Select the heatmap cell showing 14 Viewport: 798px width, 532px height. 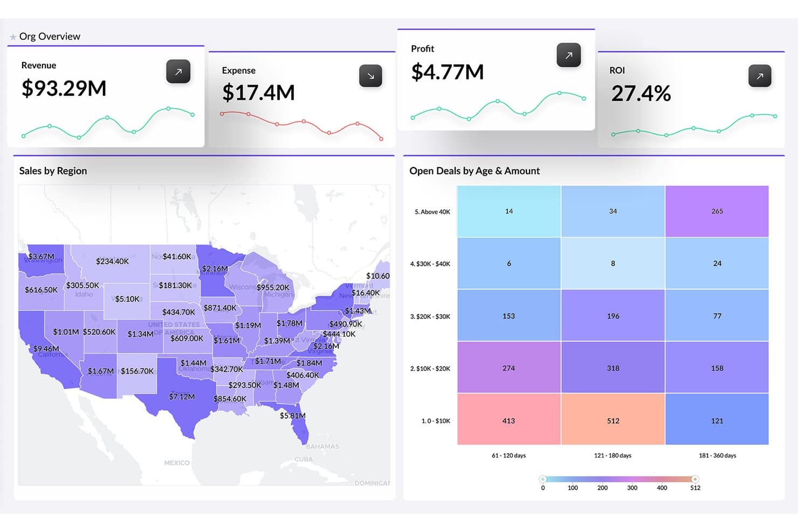[509, 211]
